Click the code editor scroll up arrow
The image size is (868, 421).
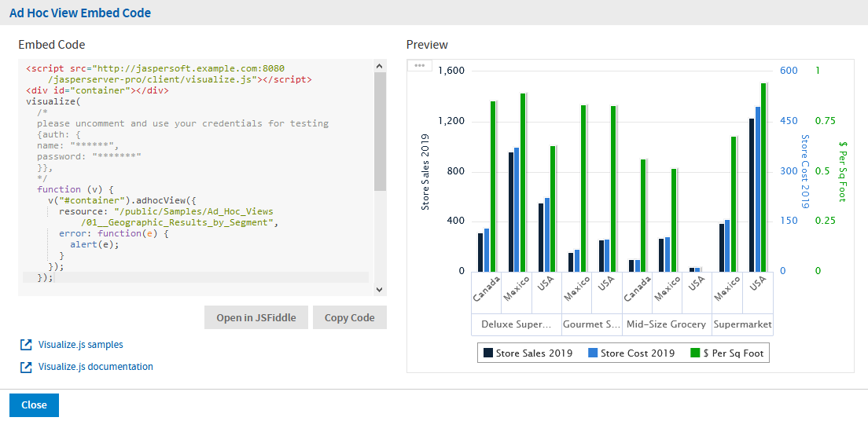(379, 66)
